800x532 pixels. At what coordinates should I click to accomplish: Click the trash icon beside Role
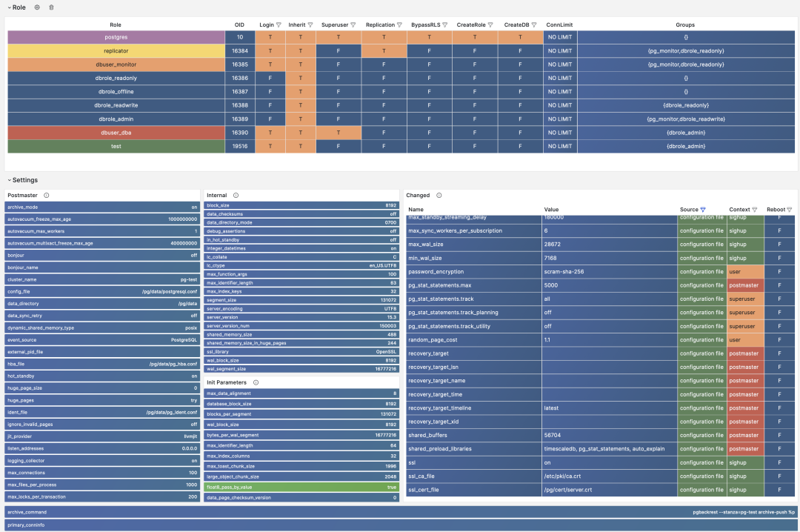(x=51, y=7)
